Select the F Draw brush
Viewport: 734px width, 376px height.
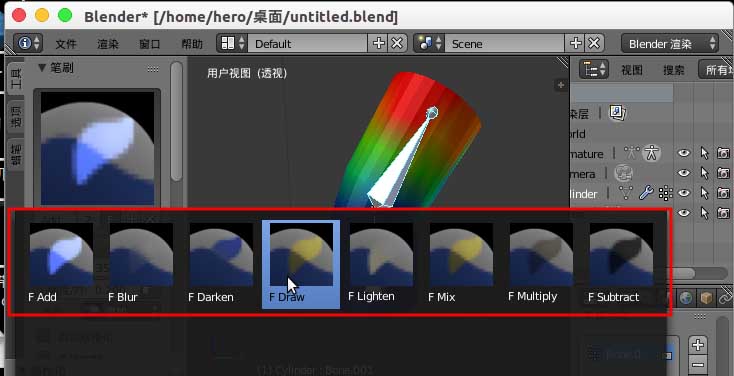tap(301, 264)
